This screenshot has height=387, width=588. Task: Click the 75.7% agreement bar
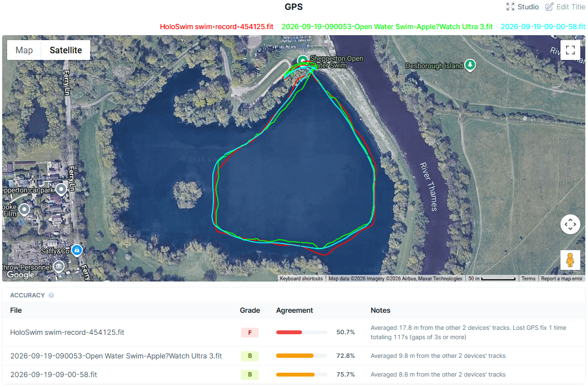[x=301, y=375]
